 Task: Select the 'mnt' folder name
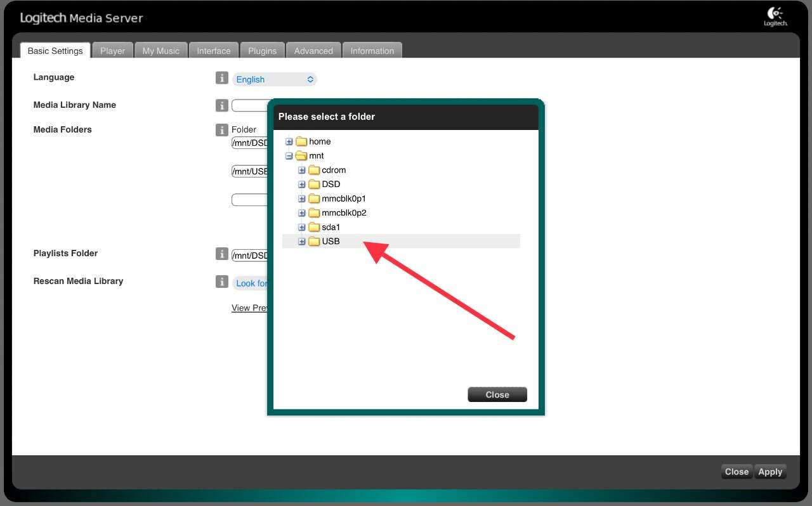tap(317, 156)
